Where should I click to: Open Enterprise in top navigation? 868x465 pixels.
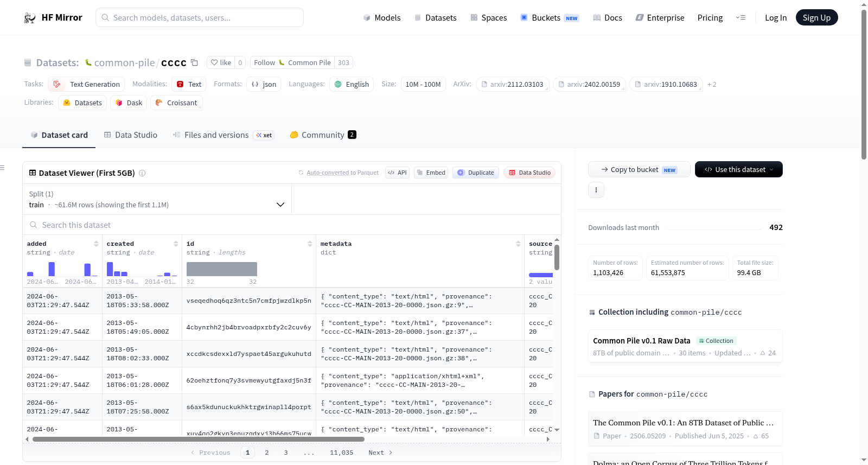[x=660, y=18]
